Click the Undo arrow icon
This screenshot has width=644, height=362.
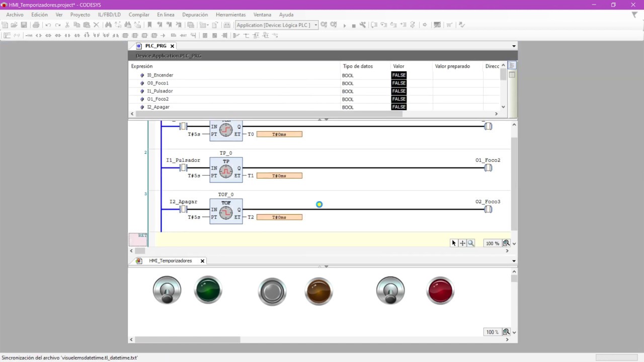click(x=48, y=25)
